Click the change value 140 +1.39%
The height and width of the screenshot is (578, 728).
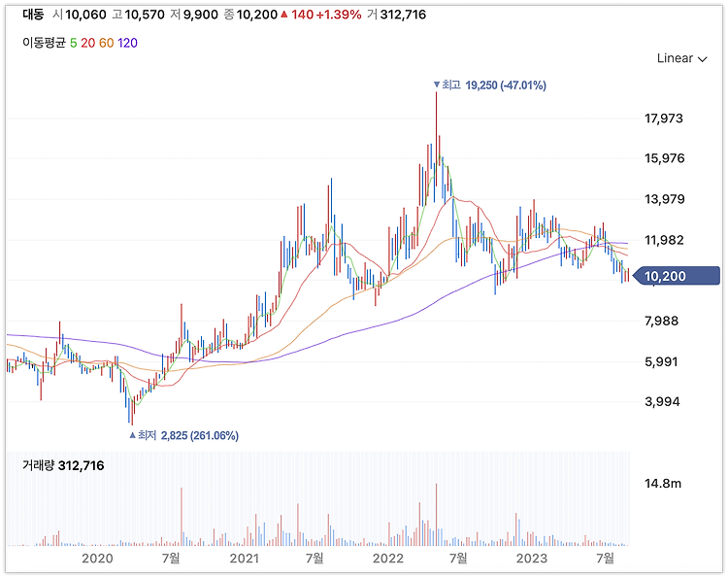coord(321,15)
